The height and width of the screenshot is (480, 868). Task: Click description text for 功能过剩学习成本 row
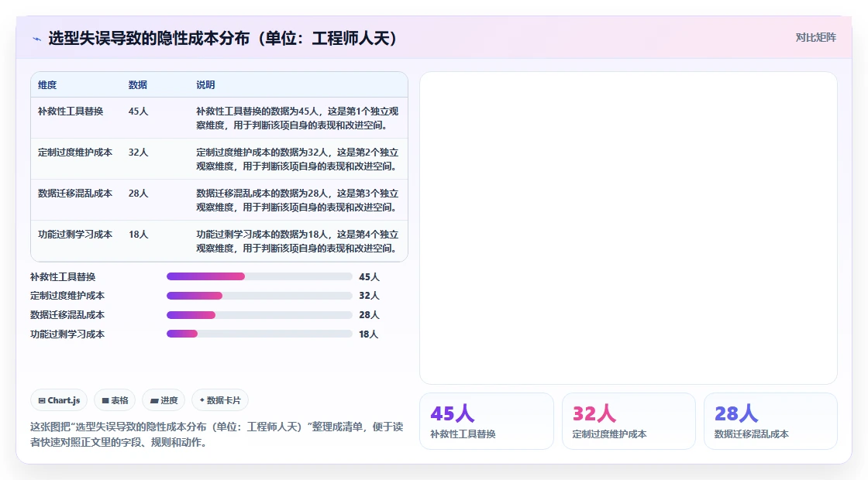pyautogui.click(x=298, y=241)
